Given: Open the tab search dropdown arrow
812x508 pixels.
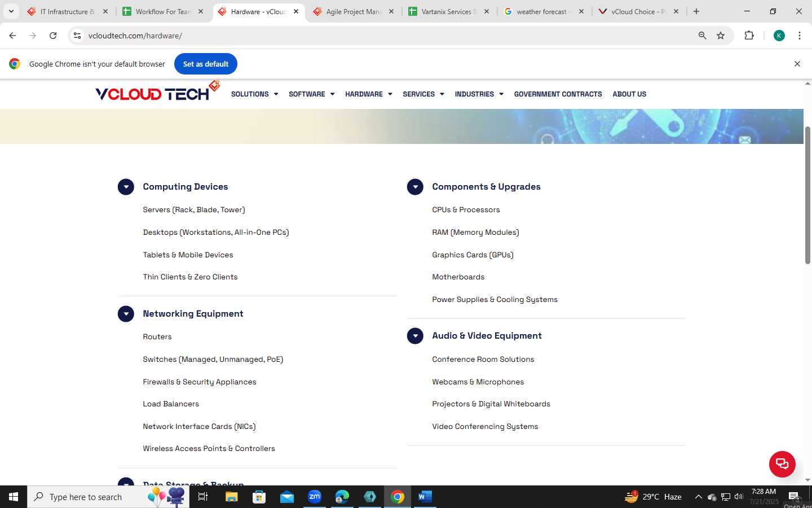Looking at the screenshot, I should (x=11, y=11).
